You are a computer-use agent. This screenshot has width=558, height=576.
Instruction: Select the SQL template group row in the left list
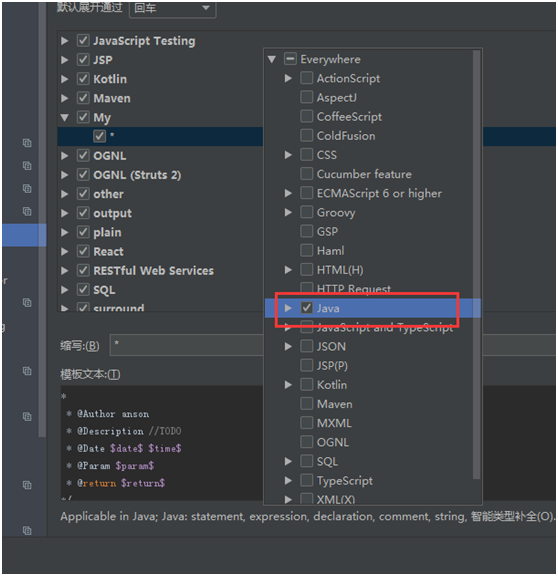tap(160, 290)
